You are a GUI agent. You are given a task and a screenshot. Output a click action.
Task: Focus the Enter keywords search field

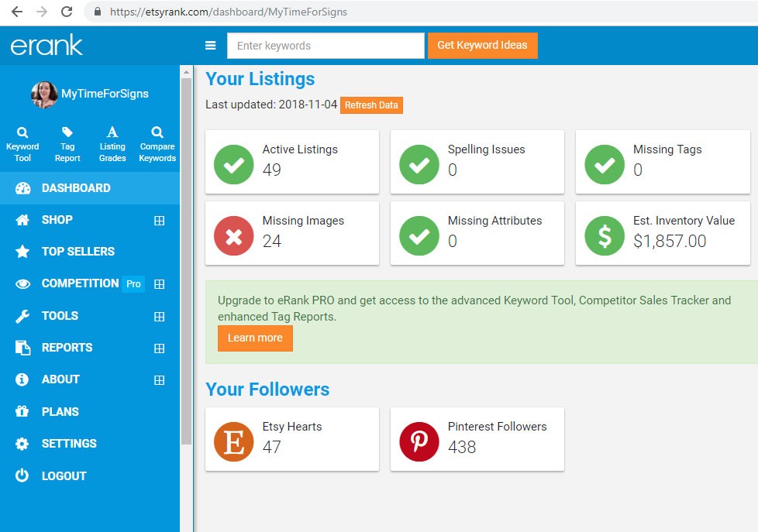pyautogui.click(x=326, y=46)
